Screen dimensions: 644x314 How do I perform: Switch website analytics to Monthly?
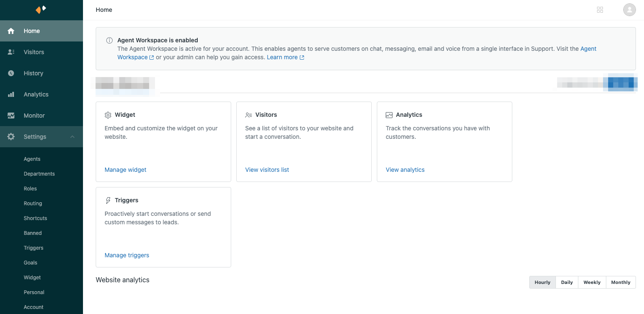coord(620,282)
